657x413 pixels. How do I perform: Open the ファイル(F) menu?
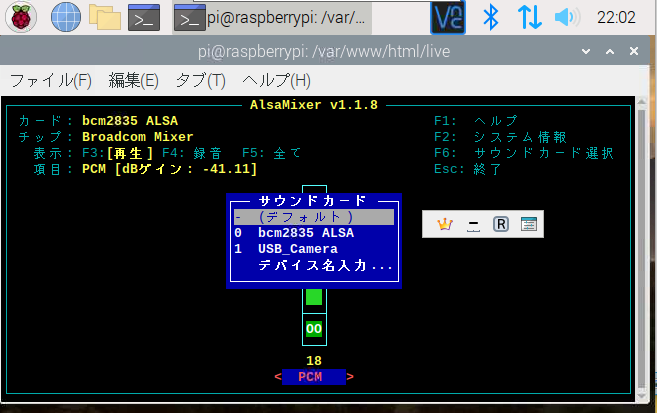click(50, 80)
